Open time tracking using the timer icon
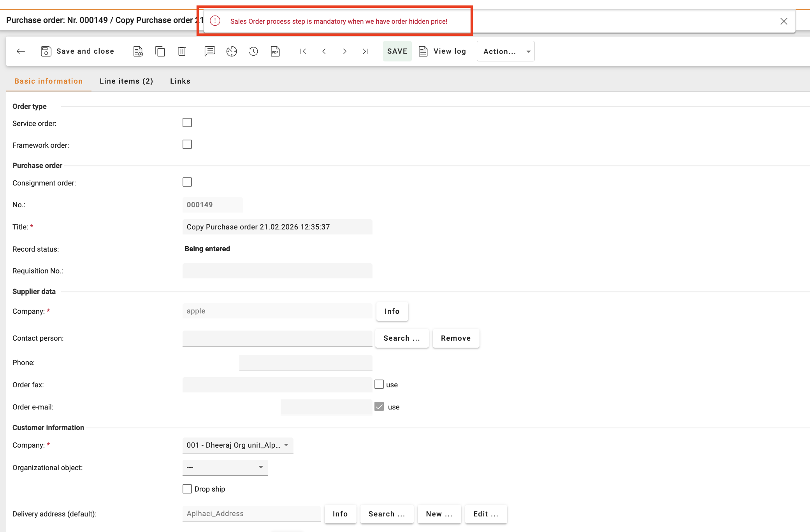This screenshot has height=532, width=810. click(x=231, y=51)
